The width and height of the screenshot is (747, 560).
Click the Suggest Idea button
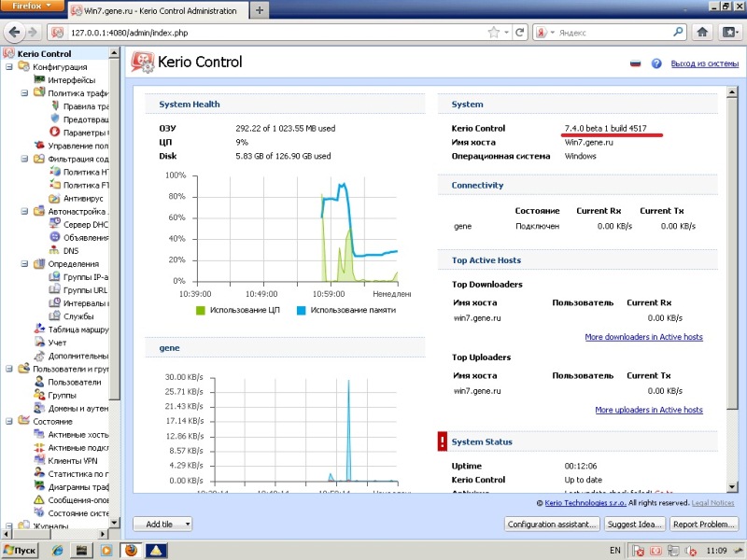tap(635, 525)
